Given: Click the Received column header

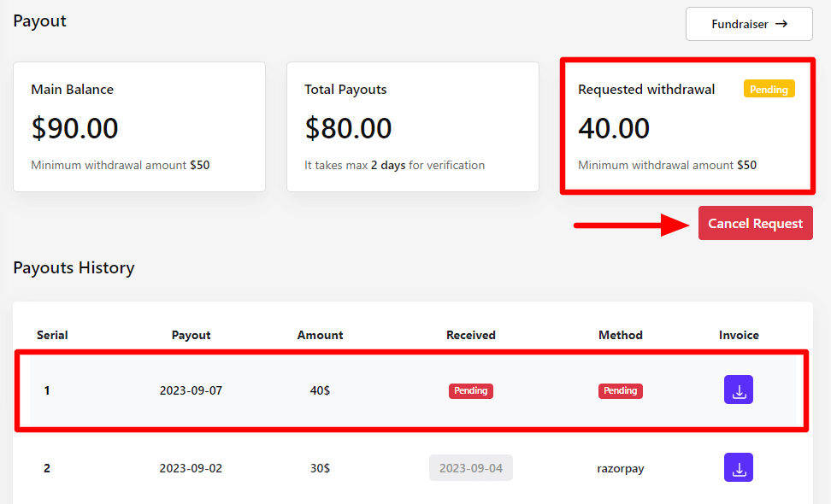Looking at the screenshot, I should 470,335.
